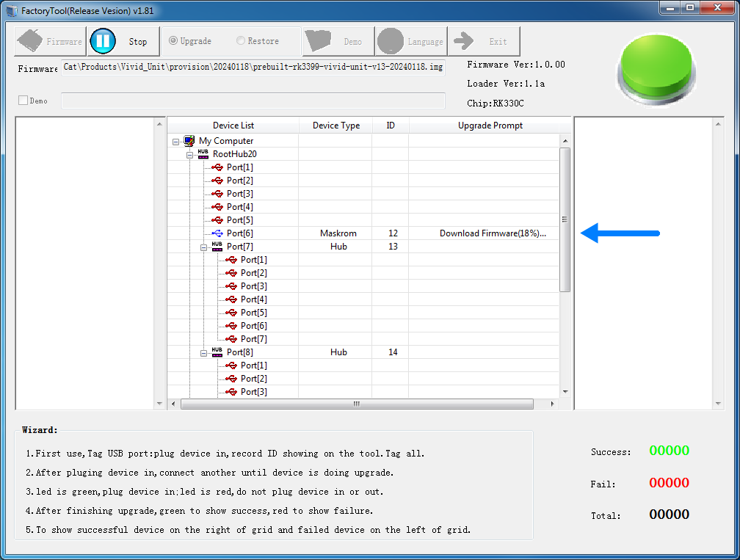Collapse the RootHub20 node
The image size is (740, 560).
point(189,154)
